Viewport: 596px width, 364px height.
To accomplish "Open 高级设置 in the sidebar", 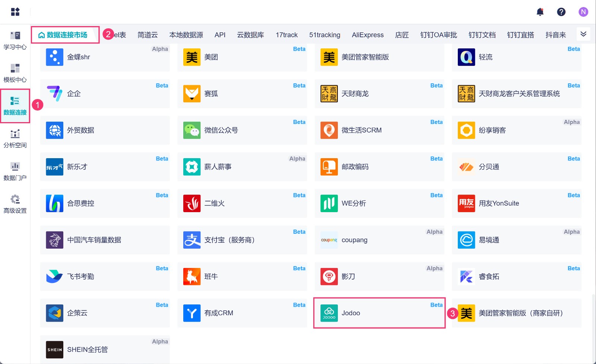I will pyautogui.click(x=15, y=204).
